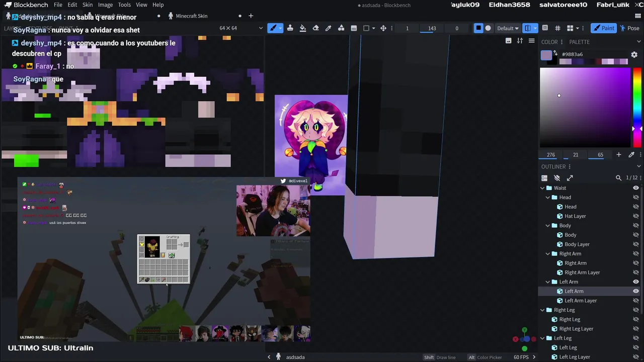
Task: Open the File menu
Action: [x=58, y=5]
